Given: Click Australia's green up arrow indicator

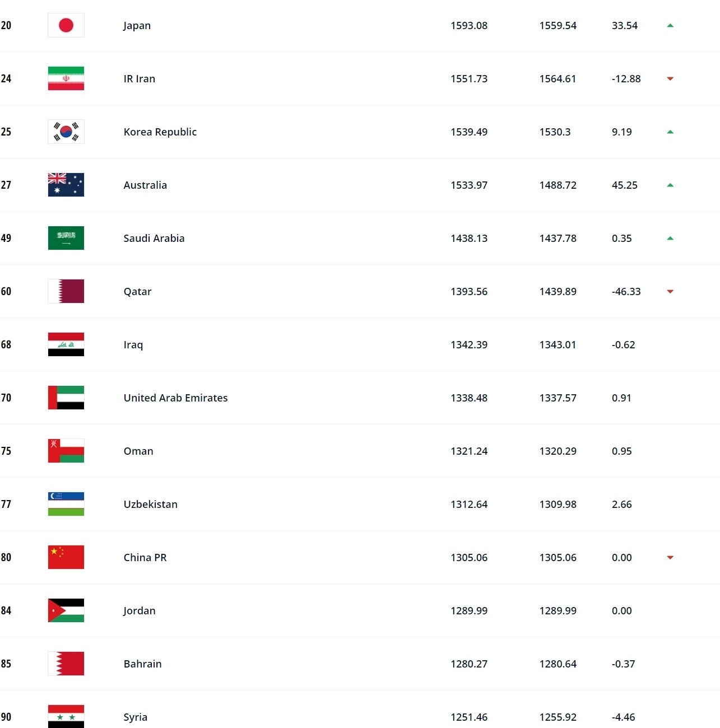Looking at the screenshot, I should [670, 185].
